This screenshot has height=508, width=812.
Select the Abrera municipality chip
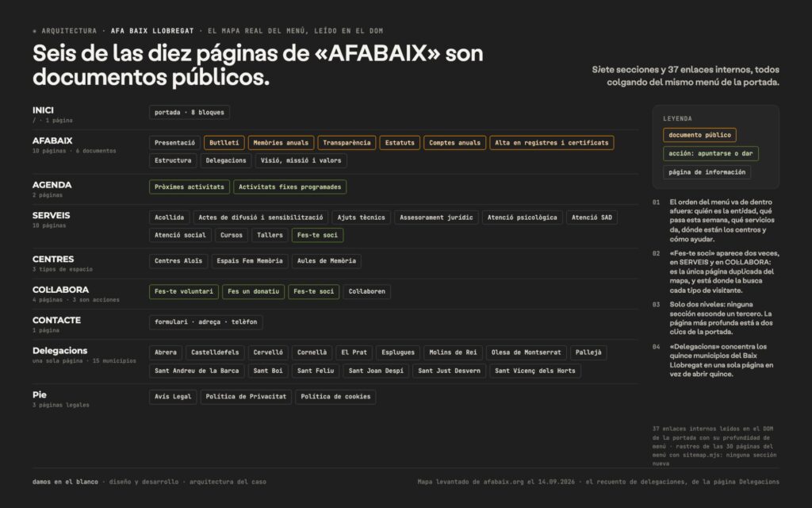166,352
